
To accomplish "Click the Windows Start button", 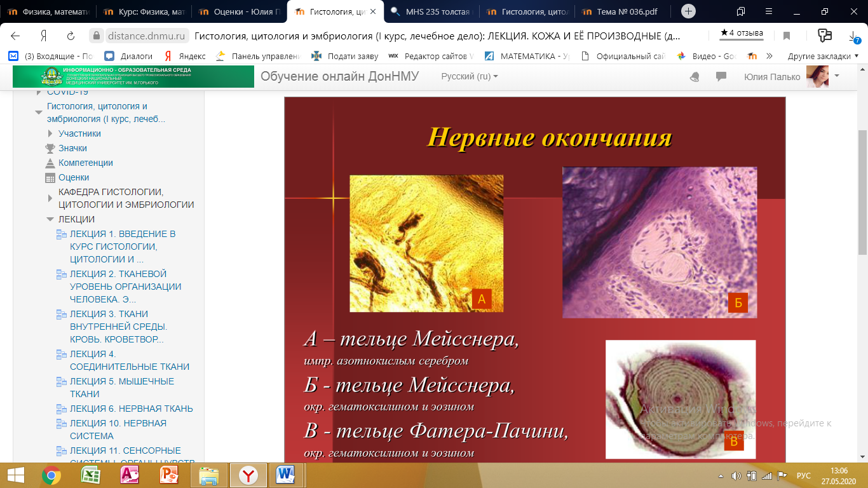I will tap(15, 475).
